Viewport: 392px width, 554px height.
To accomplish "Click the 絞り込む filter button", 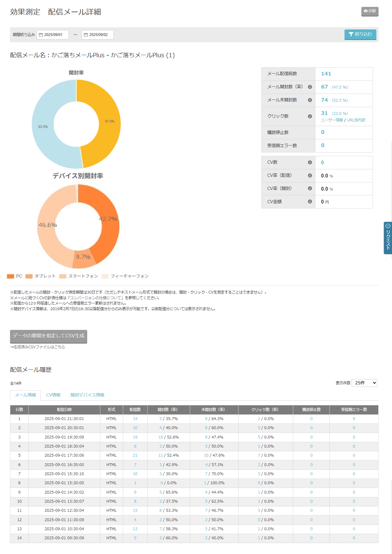I will (x=360, y=34).
